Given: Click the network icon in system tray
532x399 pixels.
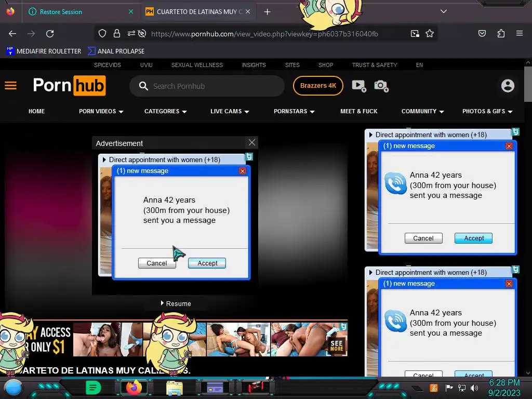Looking at the screenshot, I should tap(462, 388).
